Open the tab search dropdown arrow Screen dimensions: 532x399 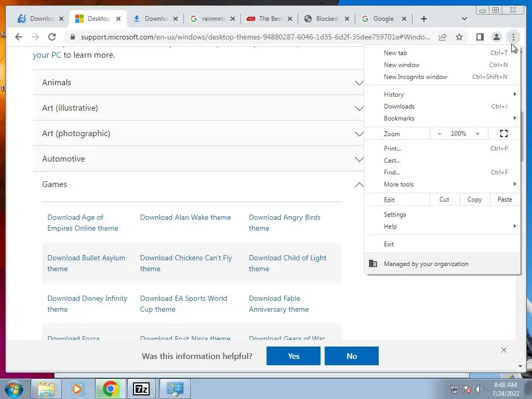pos(464,19)
